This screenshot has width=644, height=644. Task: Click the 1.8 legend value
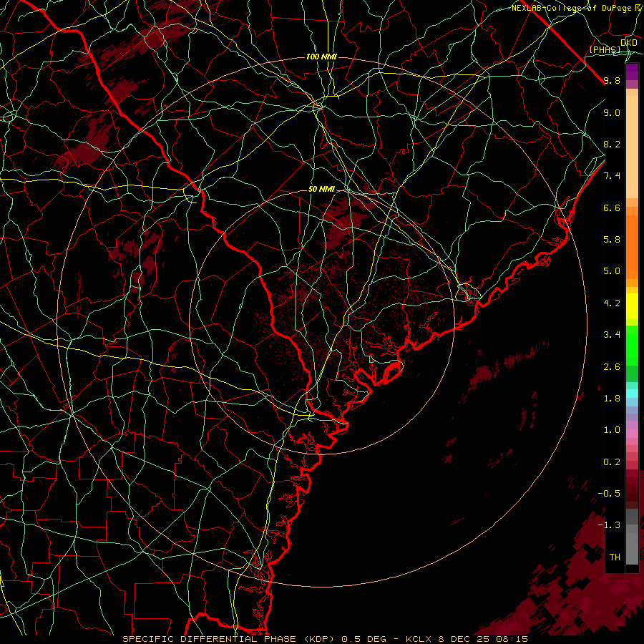(x=612, y=399)
